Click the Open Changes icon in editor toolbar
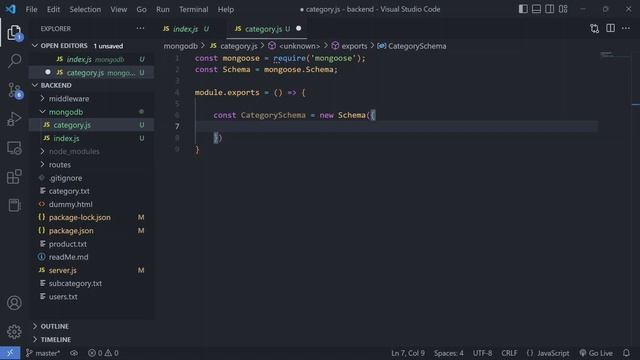The width and height of the screenshot is (640, 360). point(595,29)
